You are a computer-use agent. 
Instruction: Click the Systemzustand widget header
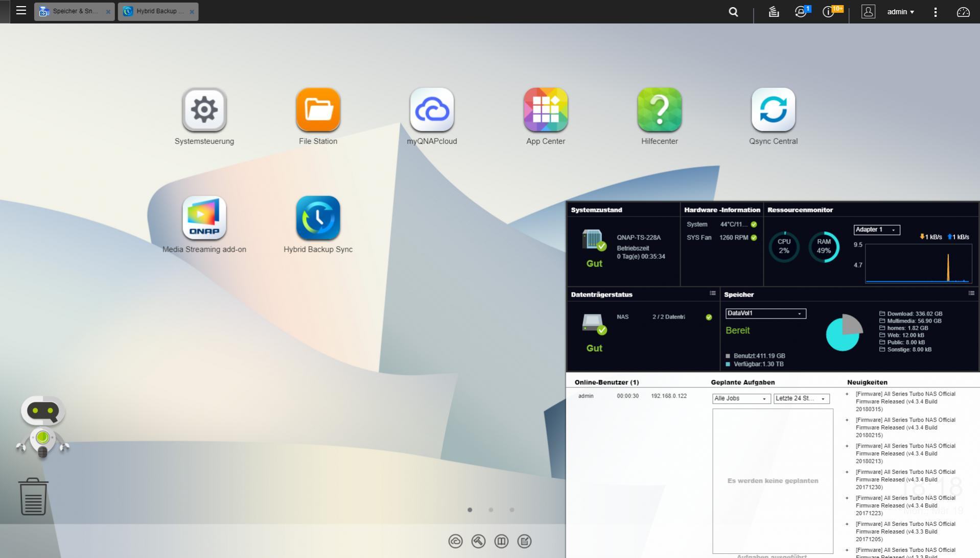[596, 210]
